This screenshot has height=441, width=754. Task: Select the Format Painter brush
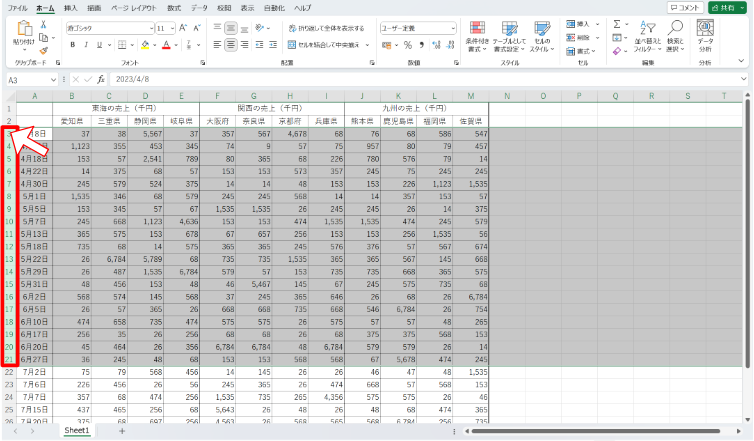pyautogui.click(x=43, y=50)
